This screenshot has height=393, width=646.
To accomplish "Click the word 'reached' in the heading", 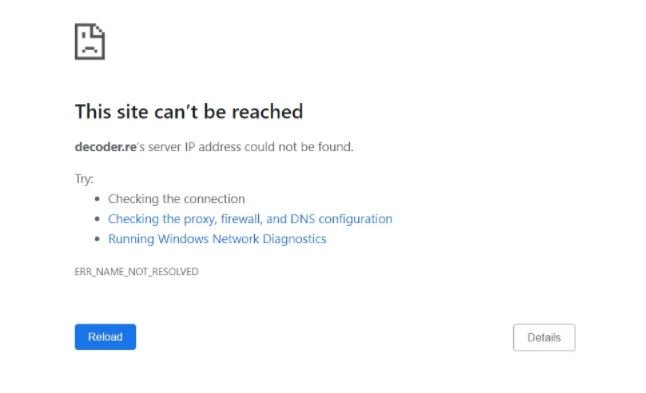I will pyautogui.click(x=267, y=112).
